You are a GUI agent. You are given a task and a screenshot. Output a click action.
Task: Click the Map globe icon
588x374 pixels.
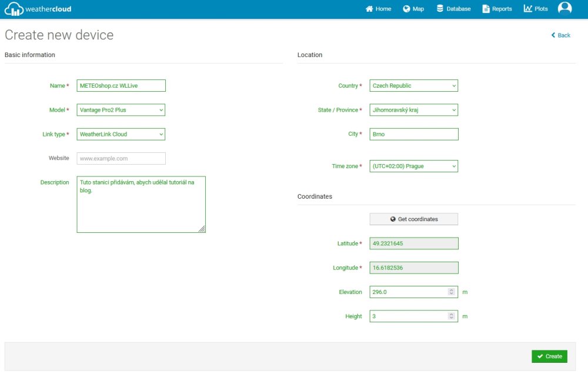(406, 9)
